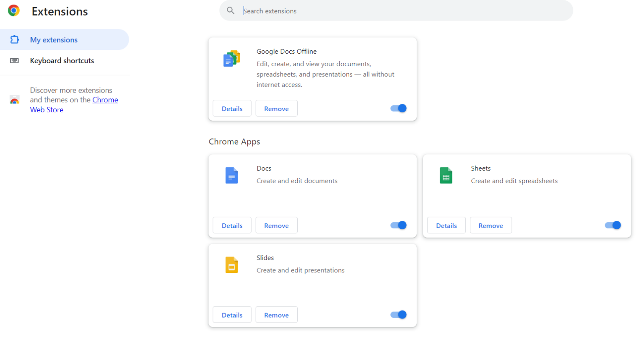Turn off the Docs app toggle
The image size is (644, 347).
[x=398, y=225]
